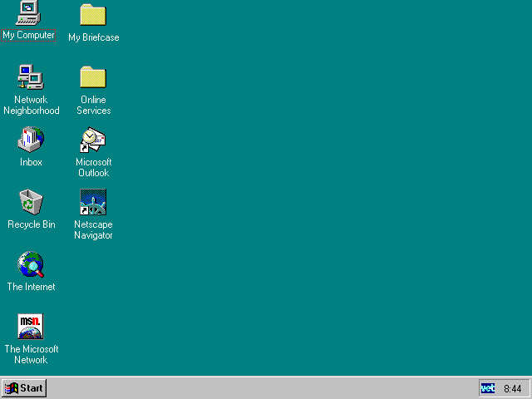
Task: Click the Vet antivirus system tray icon
Action: 488,388
